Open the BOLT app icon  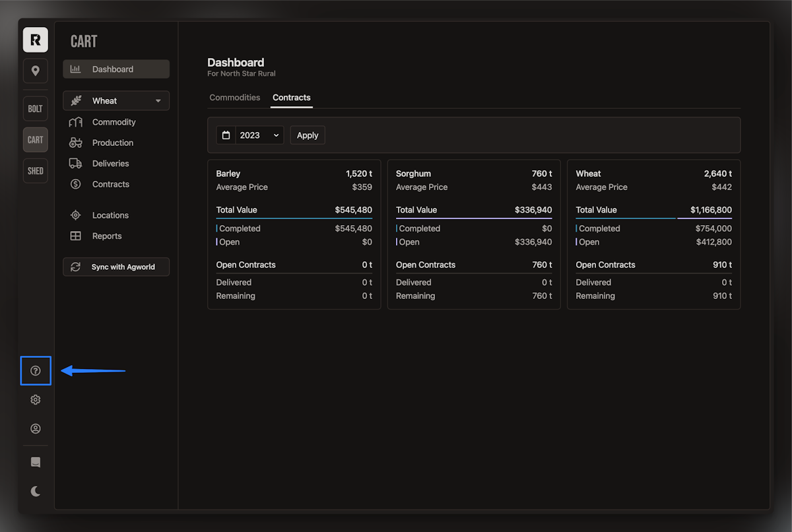click(x=36, y=109)
